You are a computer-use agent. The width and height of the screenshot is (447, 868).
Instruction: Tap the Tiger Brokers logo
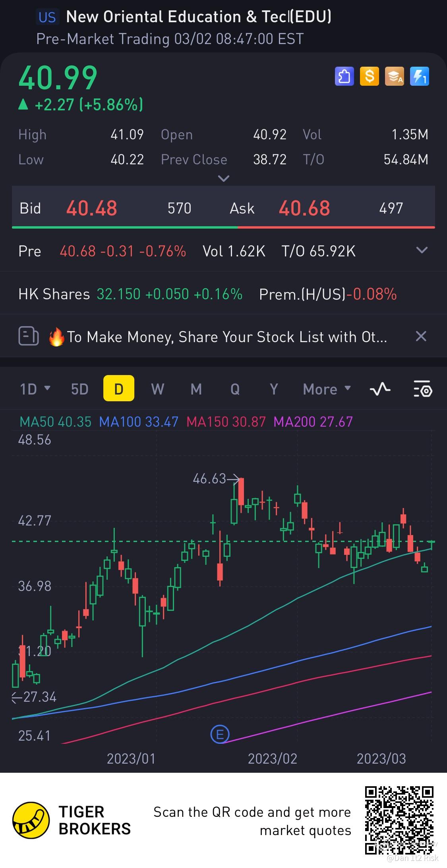tap(72, 820)
